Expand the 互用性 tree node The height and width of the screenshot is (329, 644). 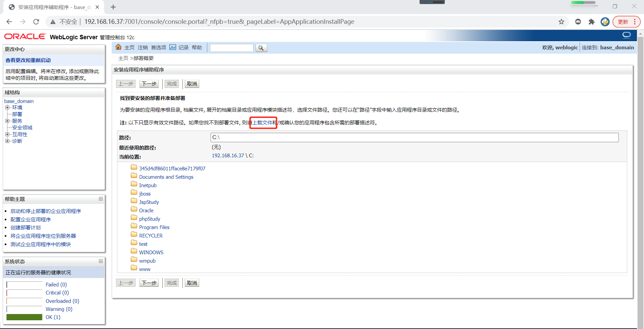(7, 134)
